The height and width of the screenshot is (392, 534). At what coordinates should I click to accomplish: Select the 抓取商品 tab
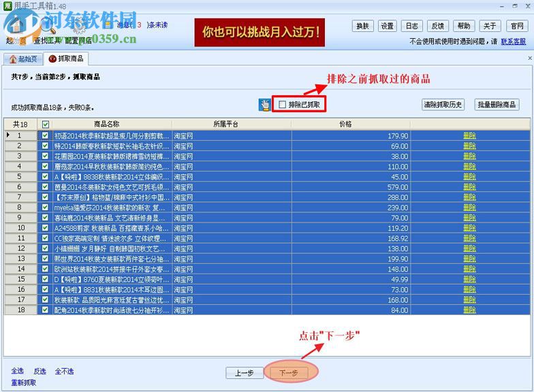[x=67, y=59]
